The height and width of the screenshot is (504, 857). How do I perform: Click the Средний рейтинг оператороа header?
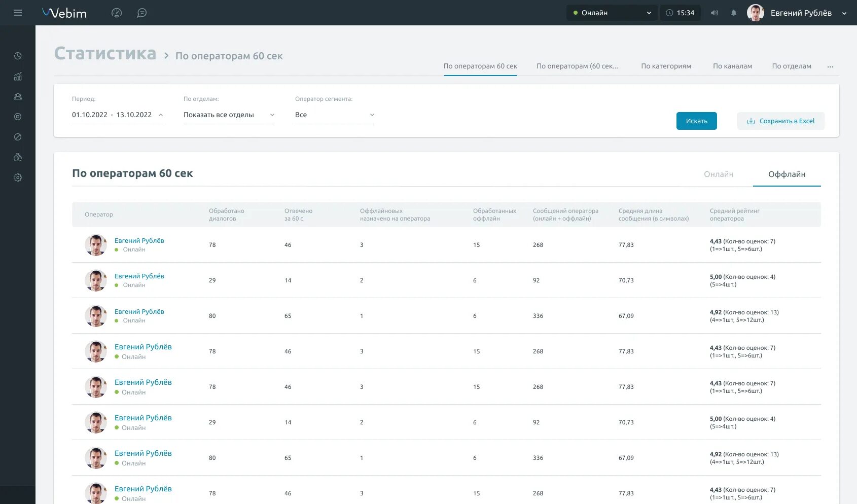[x=735, y=214]
